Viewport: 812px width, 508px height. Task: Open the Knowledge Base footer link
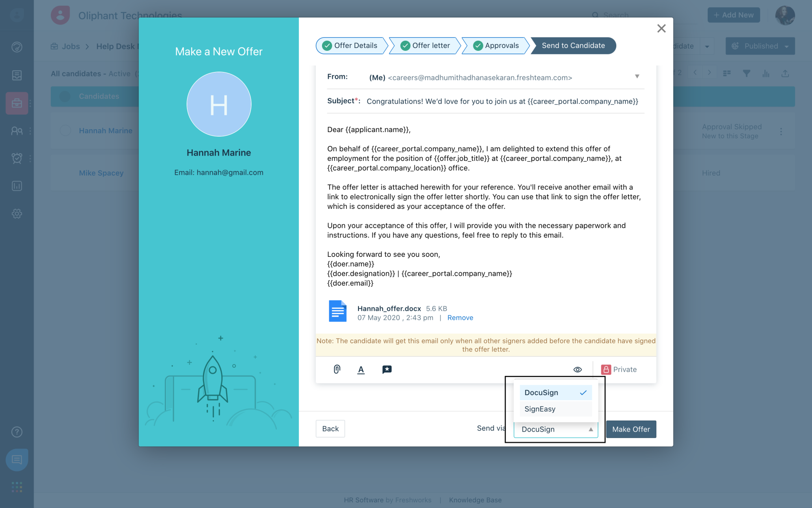pyautogui.click(x=475, y=500)
